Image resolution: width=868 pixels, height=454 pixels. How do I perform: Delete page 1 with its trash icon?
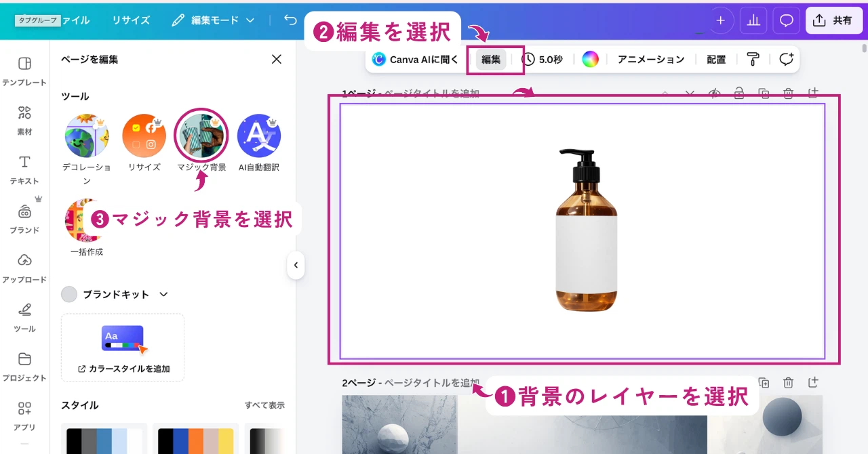788,94
